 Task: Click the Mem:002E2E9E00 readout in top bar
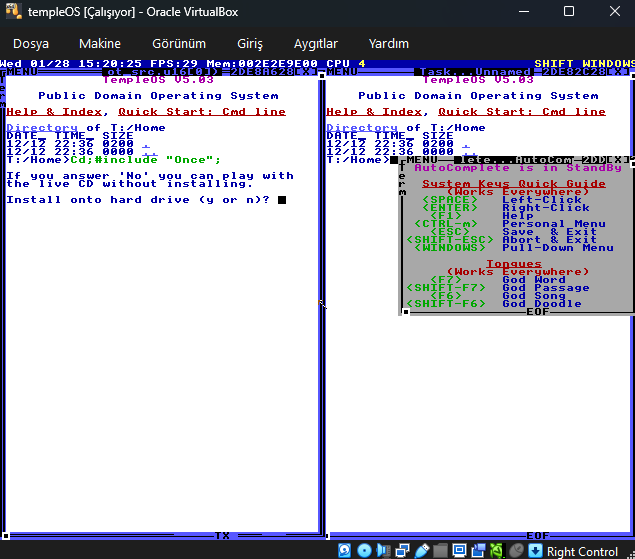click(x=262, y=64)
